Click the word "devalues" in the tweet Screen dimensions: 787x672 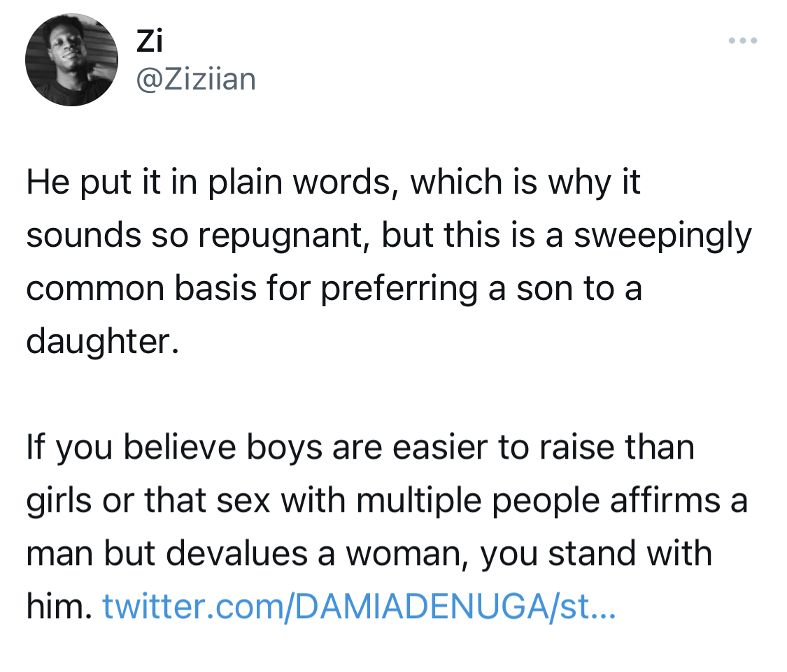[x=236, y=554]
